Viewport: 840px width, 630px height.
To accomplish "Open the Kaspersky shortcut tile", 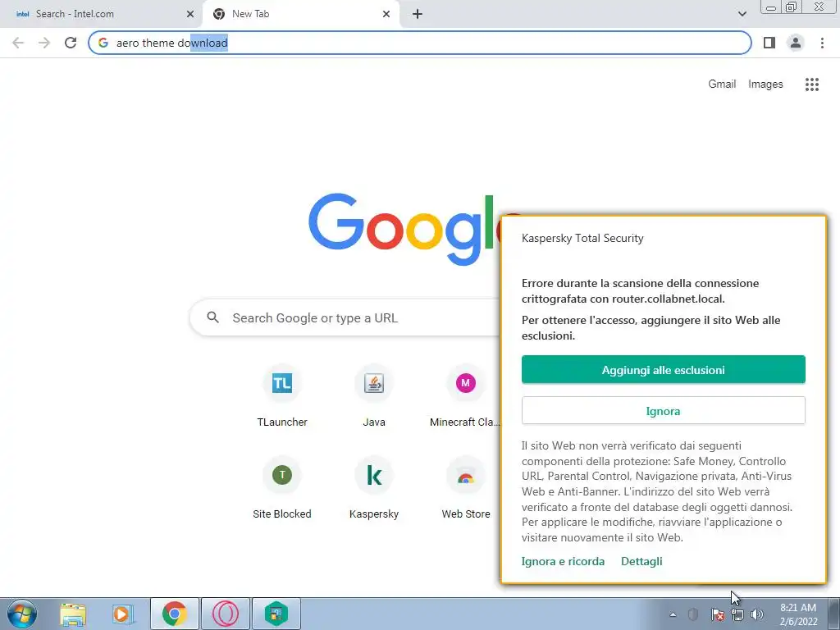I will (x=374, y=489).
